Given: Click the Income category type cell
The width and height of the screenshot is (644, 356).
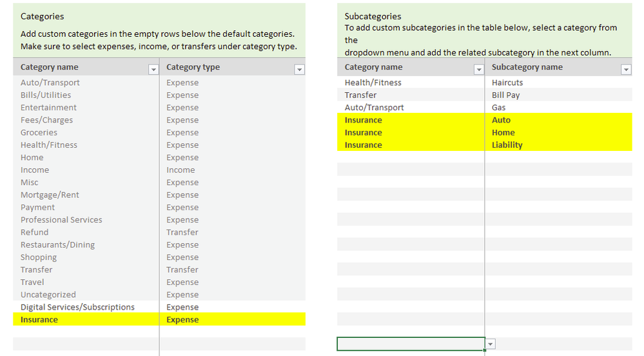Looking at the screenshot, I should pyautogui.click(x=233, y=170).
